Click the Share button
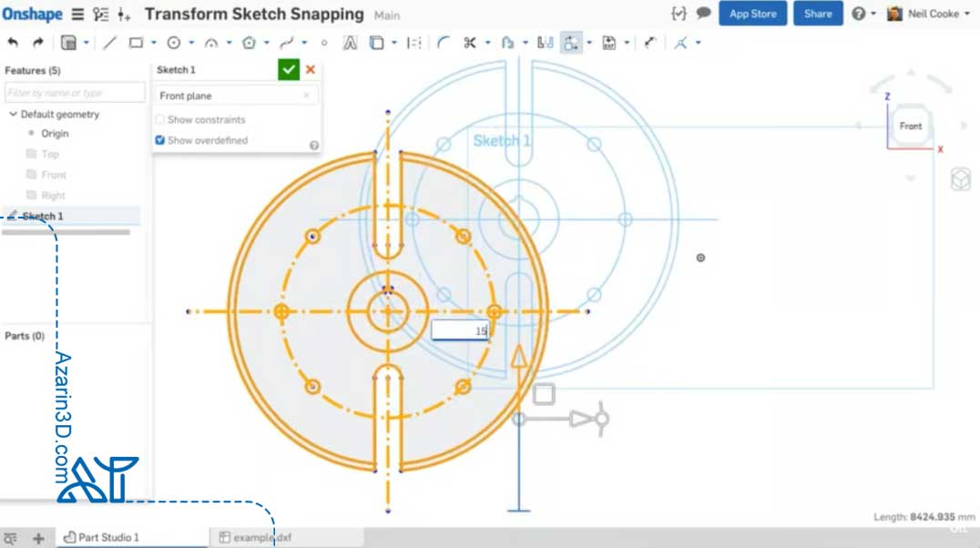This screenshot has height=548, width=980. [x=818, y=14]
